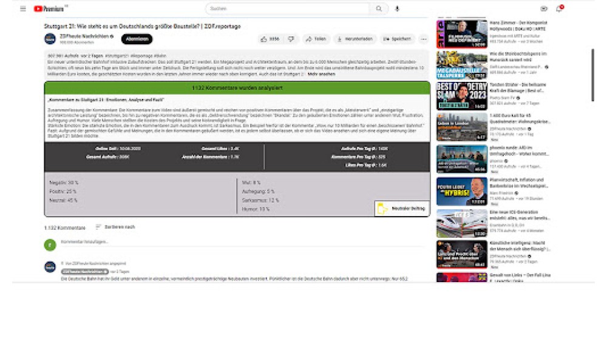This screenshot has height=364, width=607.
Task: Open 'Hans Zimmer – Der Komponist' video title
Action: pyautogui.click(x=518, y=26)
